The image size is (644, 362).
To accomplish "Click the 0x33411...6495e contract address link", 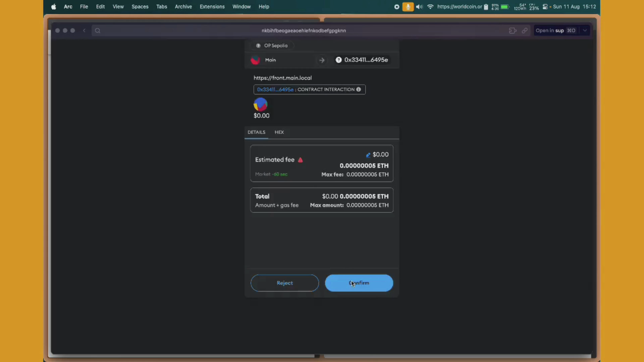I will click(x=275, y=89).
